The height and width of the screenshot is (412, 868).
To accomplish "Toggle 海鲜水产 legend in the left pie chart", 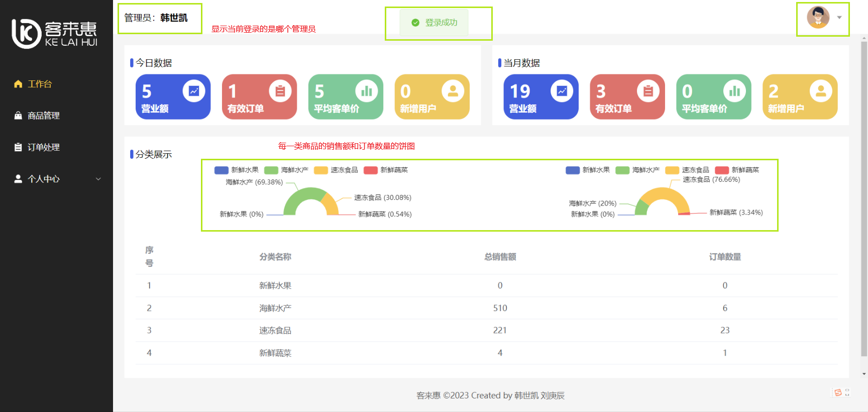I will click(286, 170).
